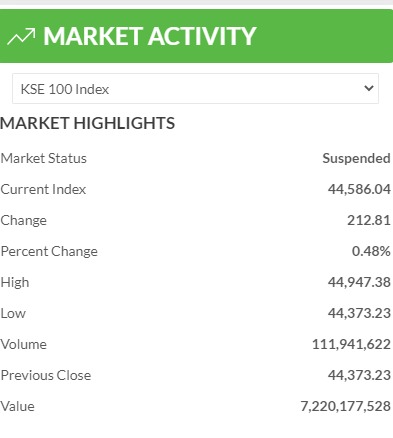Click the Value label

coord(17,406)
